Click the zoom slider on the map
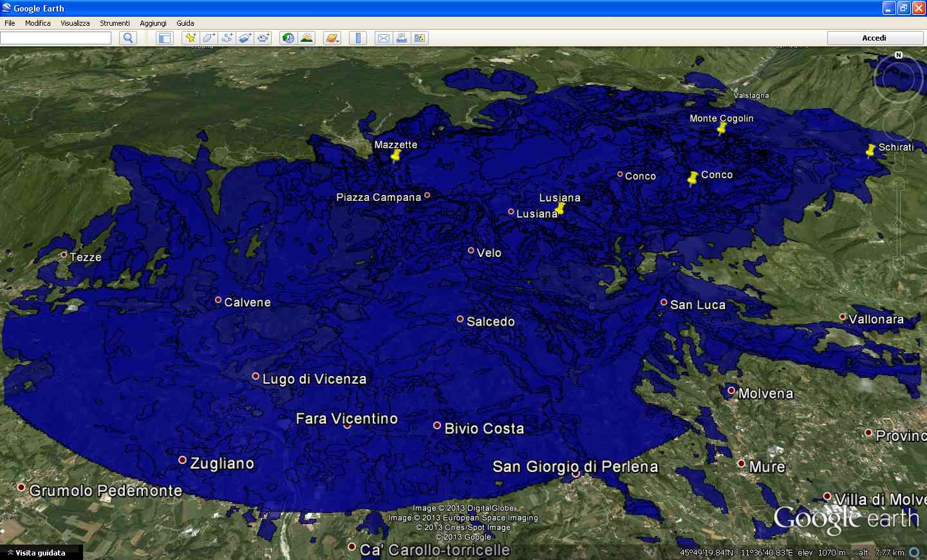This screenshot has height=560, width=927. click(x=899, y=223)
